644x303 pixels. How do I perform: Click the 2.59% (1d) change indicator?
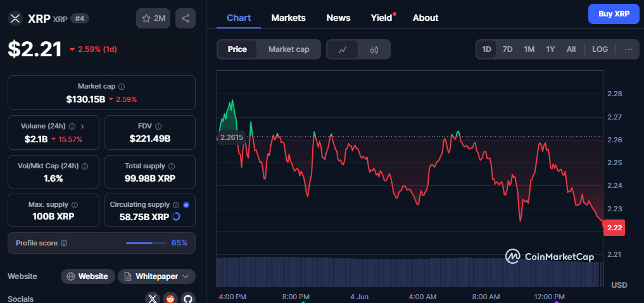coord(93,49)
